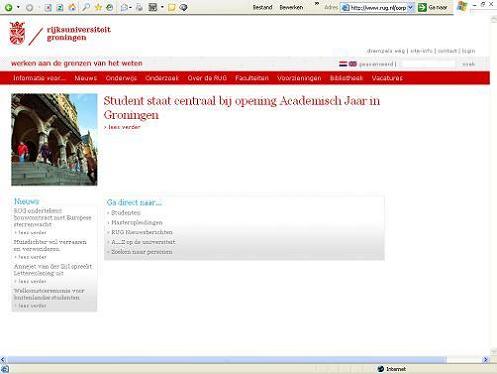Click the Print icon
This screenshot has width=497, height=374.
[139, 7]
